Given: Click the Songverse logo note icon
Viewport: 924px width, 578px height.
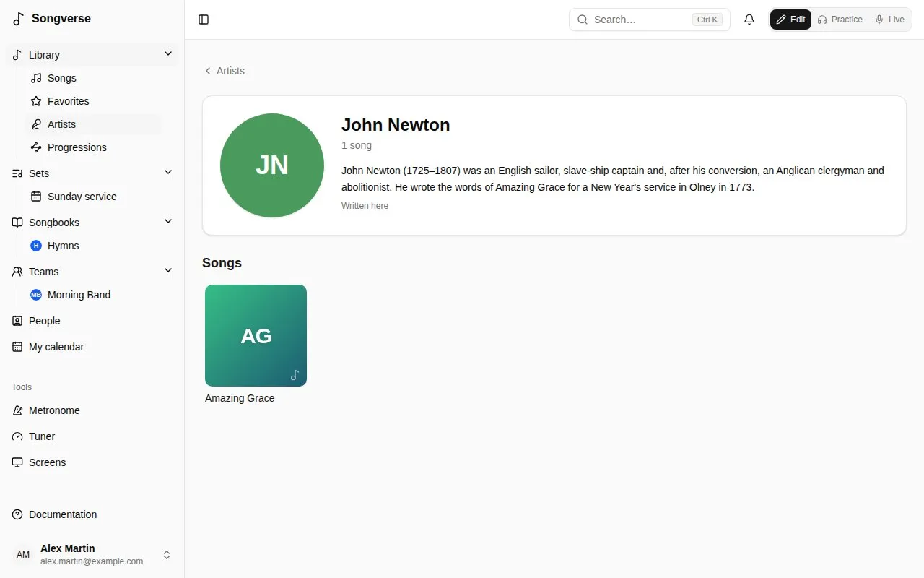Looking at the screenshot, I should [19, 19].
